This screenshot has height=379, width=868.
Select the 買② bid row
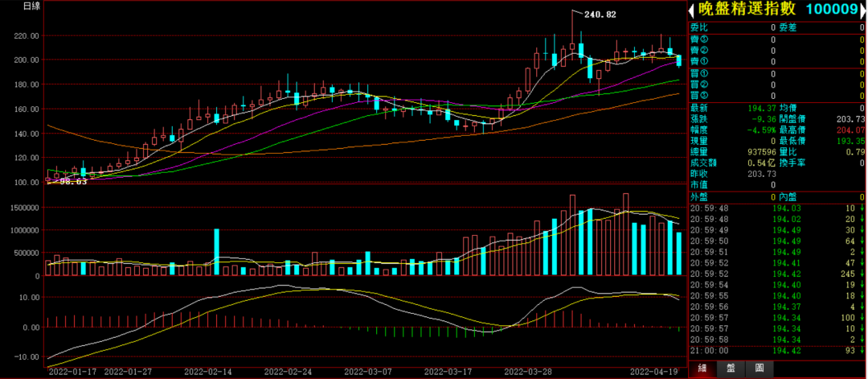click(777, 84)
